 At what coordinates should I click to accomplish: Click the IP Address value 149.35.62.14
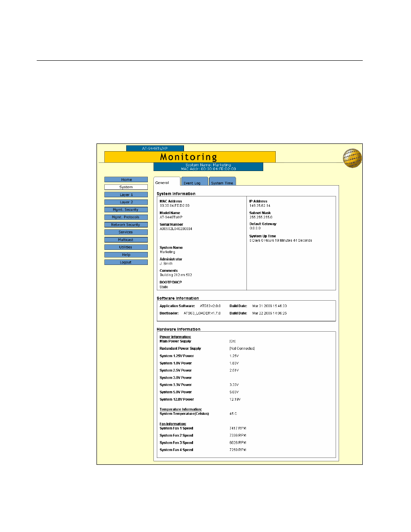[260, 206]
